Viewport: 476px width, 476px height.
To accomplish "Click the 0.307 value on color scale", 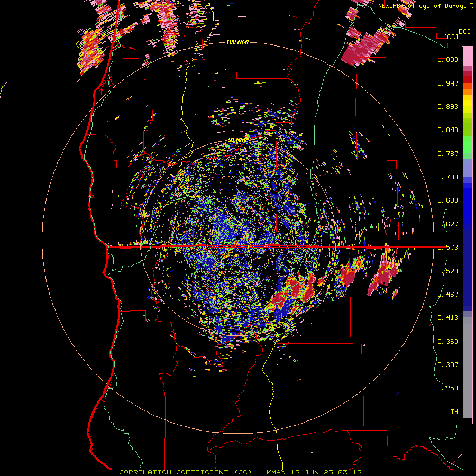I will 448,365.
